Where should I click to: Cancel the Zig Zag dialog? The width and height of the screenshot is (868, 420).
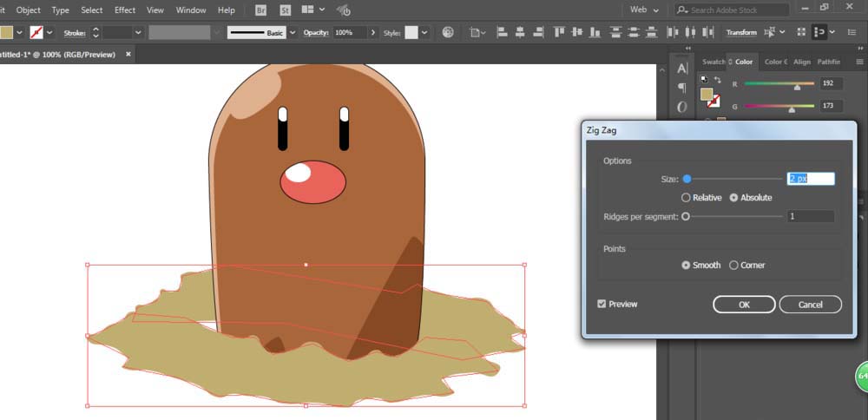click(x=810, y=305)
